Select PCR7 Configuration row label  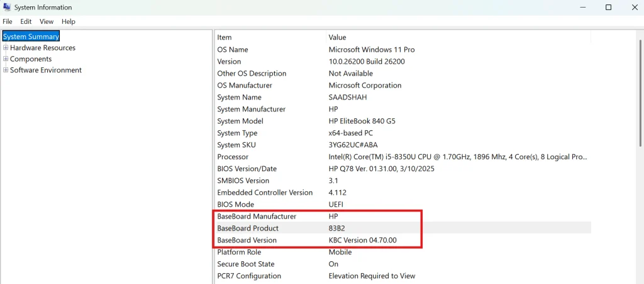tap(249, 276)
